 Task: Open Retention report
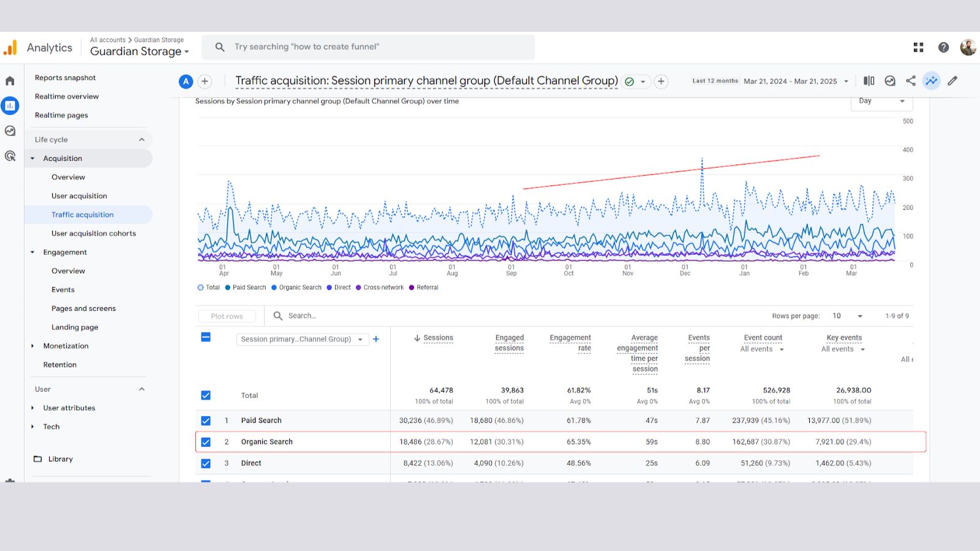point(60,365)
